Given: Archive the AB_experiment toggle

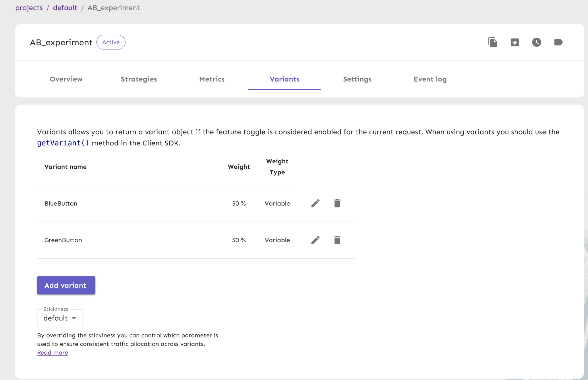Looking at the screenshot, I should click(x=514, y=42).
